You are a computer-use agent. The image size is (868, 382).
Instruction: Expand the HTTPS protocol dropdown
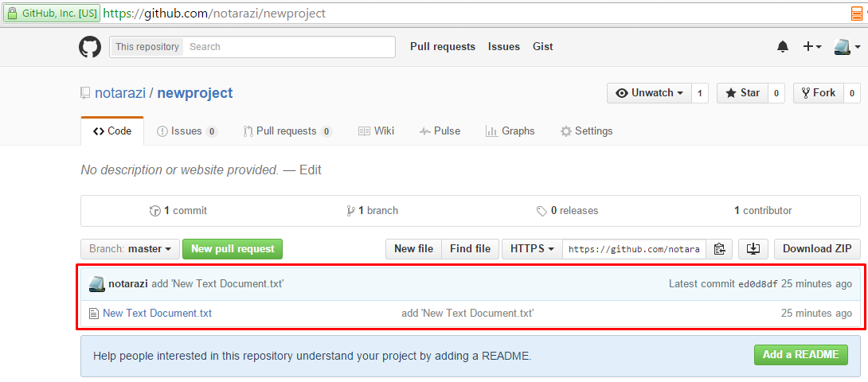click(x=532, y=249)
